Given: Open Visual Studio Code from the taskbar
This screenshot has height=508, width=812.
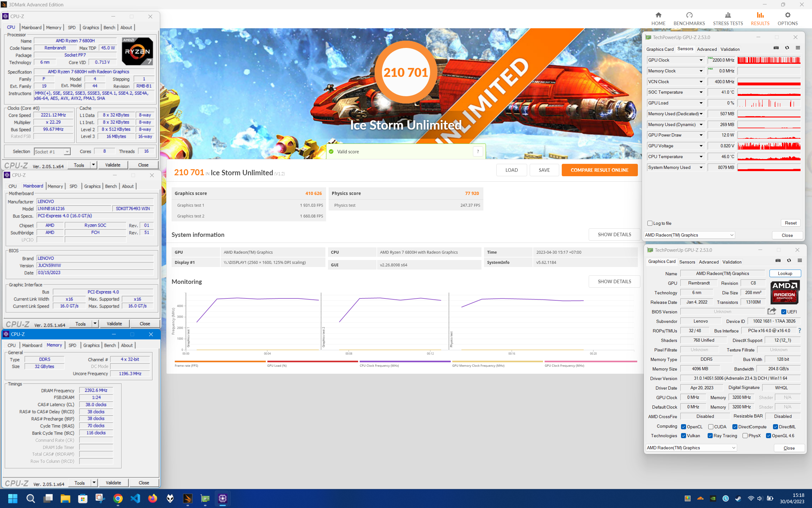Looking at the screenshot, I should [135, 498].
